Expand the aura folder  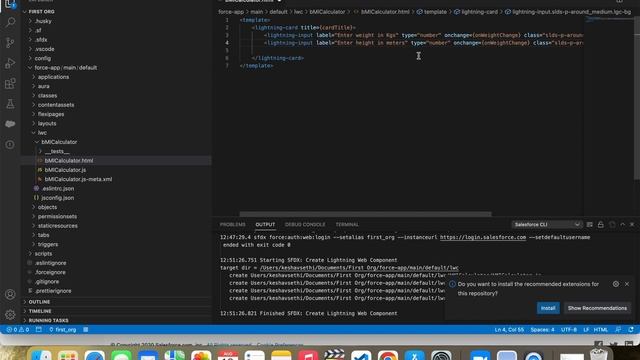coord(43,87)
